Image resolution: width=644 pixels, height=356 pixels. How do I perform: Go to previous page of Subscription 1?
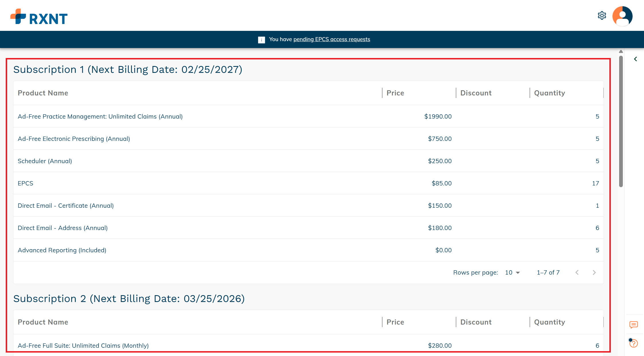click(577, 273)
